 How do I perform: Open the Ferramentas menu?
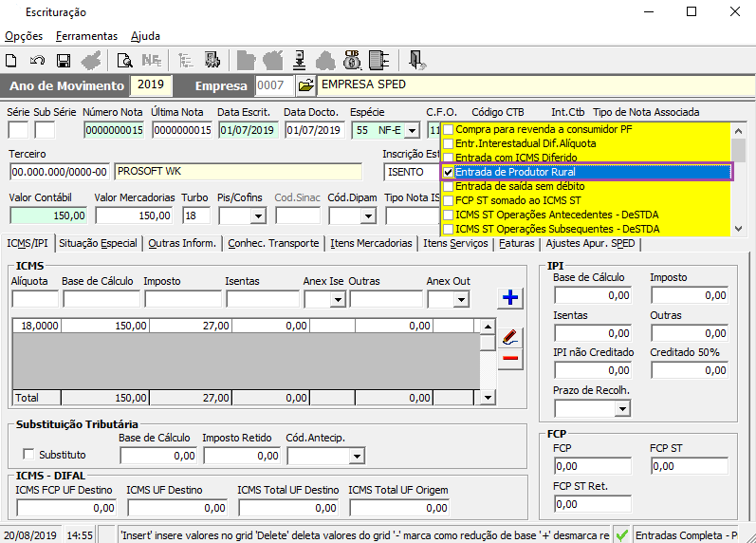pyautogui.click(x=86, y=36)
